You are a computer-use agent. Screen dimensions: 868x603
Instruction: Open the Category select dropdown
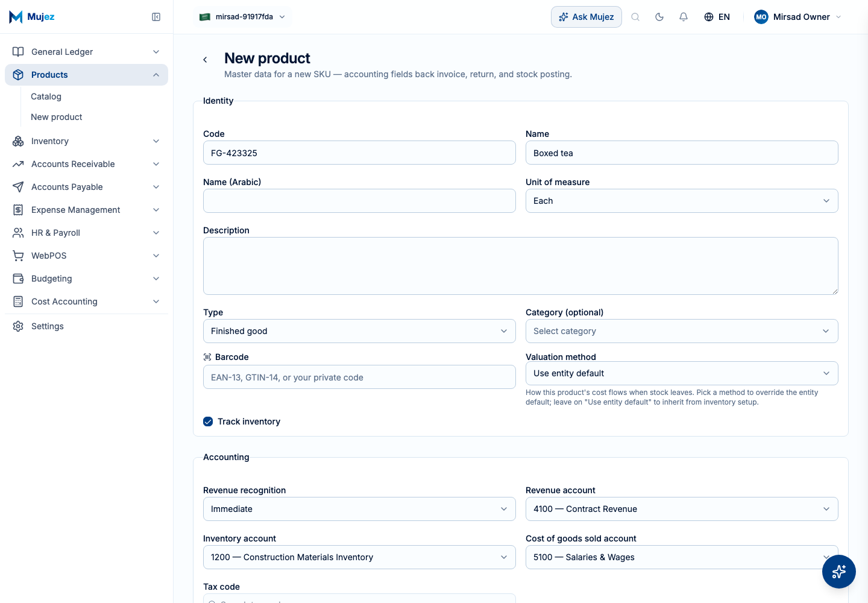click(682, 331)
